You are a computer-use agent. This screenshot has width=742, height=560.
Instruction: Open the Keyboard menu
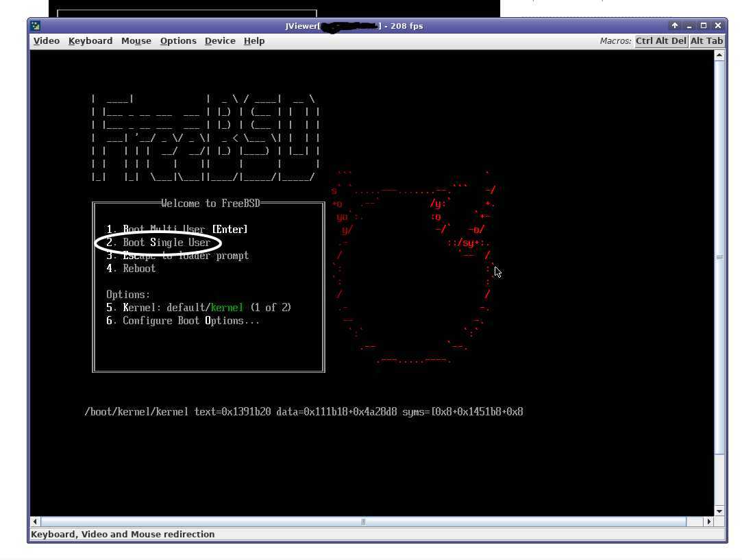90,40
